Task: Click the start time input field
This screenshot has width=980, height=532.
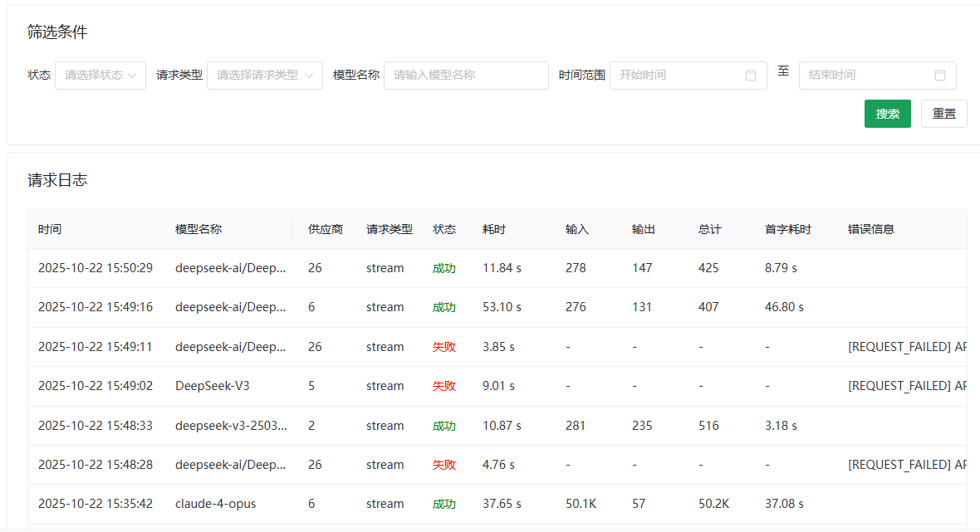Action: [x=677, y=76]
